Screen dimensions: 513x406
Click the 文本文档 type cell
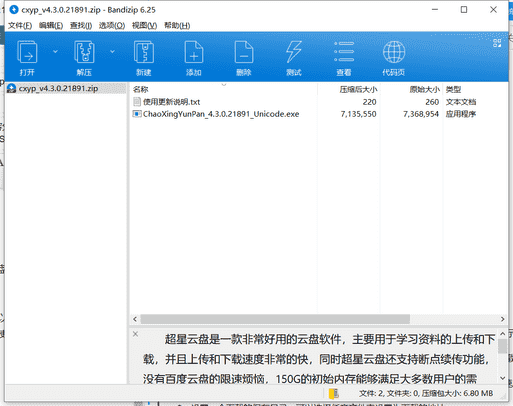461,102
